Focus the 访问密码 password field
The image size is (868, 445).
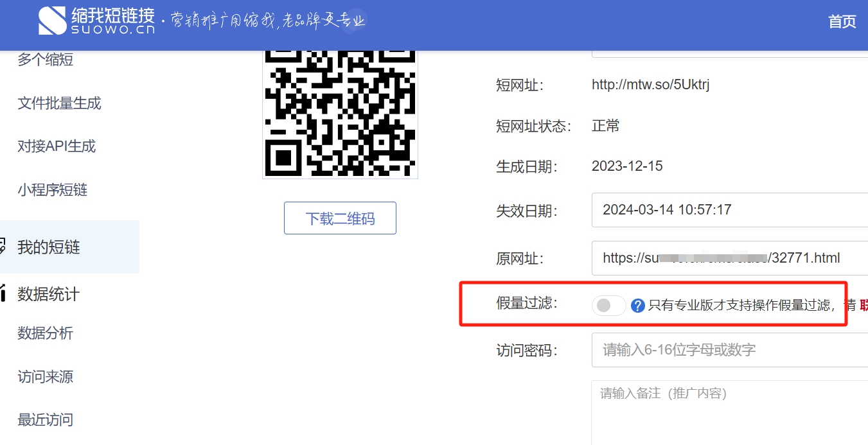(729, 350)
